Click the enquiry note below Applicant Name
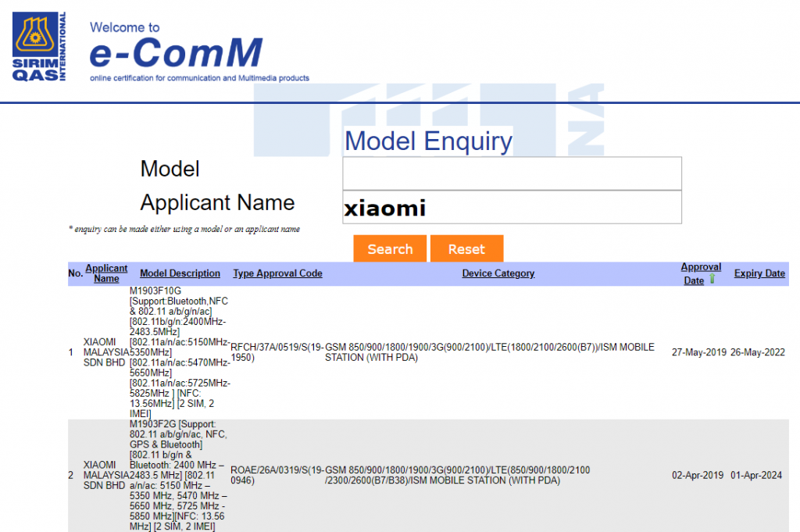The width and height of the screenshot is (800, 532). click(184, 229)
